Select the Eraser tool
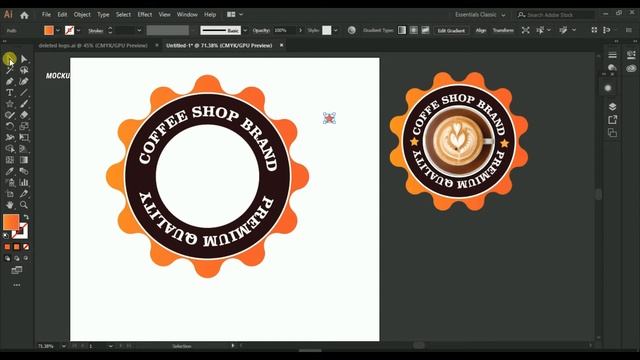 point(24,115)
